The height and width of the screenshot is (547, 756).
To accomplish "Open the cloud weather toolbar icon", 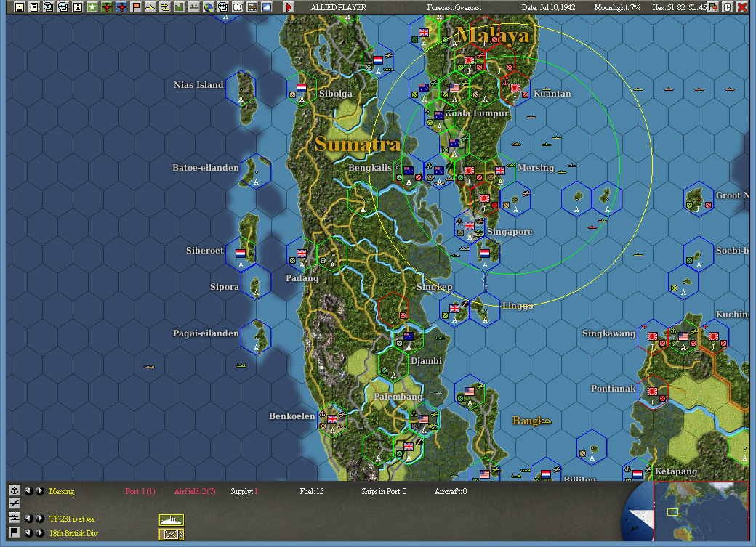I will (267, 7).
